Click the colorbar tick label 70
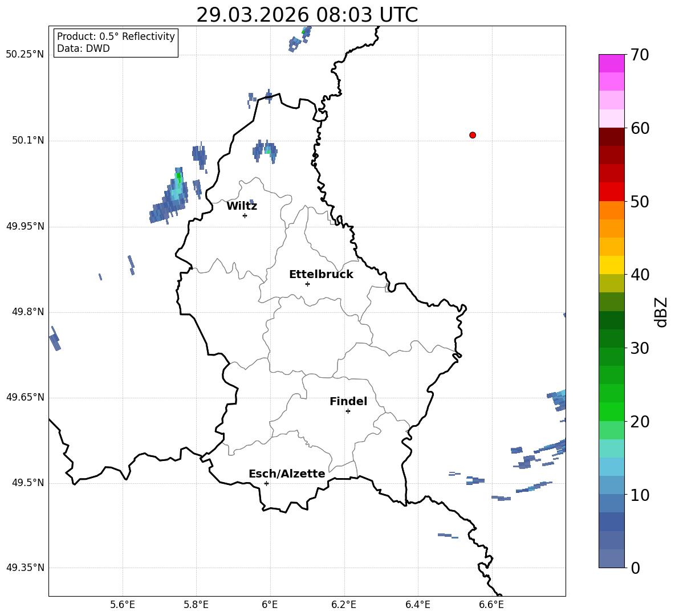 (x=640, y=55)
